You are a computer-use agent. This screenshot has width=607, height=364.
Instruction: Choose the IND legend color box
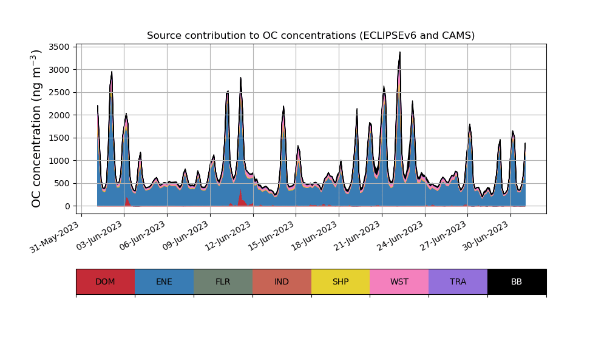(282, 281)
